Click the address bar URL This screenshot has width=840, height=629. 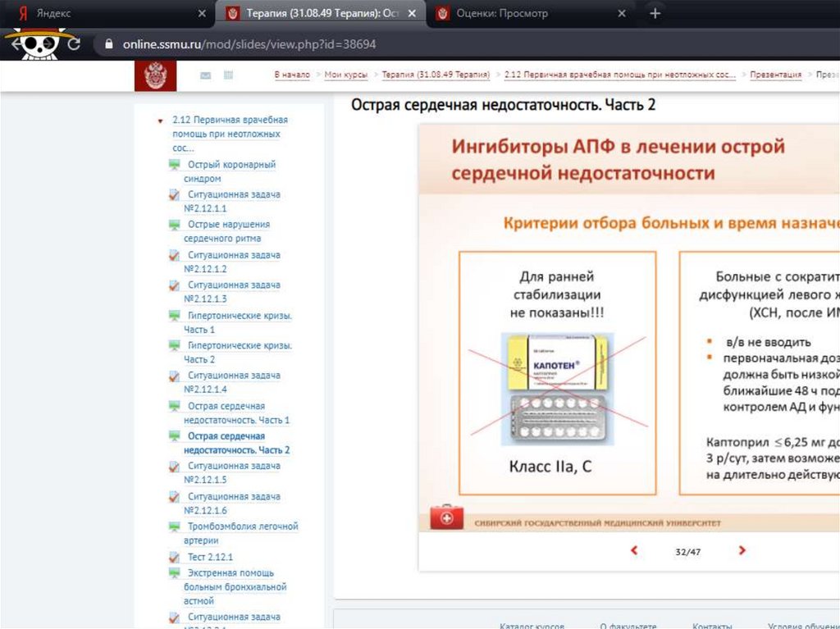pos(249,44)
